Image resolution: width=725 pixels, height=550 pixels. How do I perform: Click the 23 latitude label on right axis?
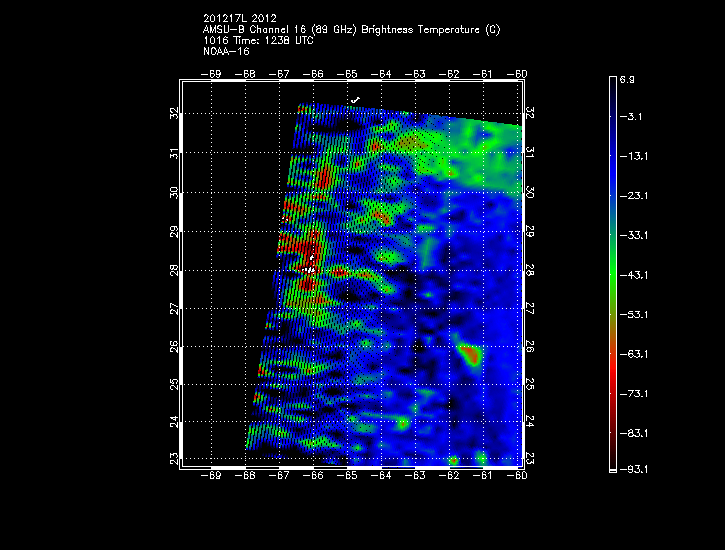point(530,458)
